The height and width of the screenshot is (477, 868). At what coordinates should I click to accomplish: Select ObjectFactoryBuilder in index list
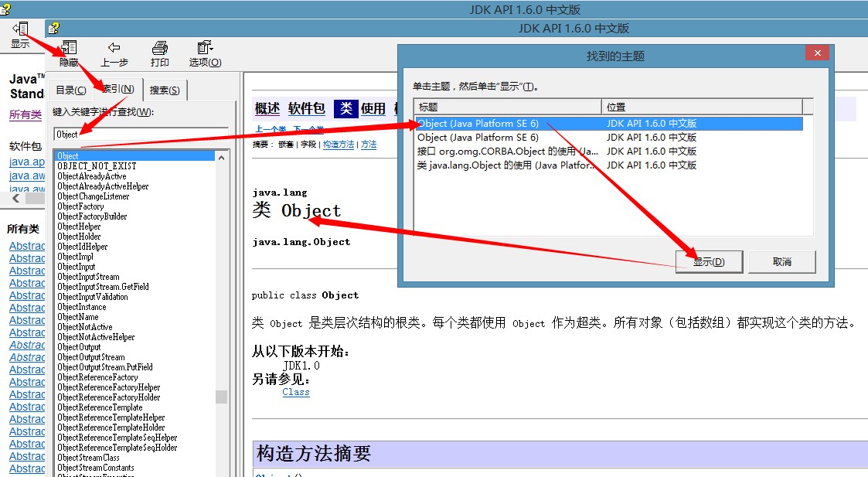click(93, 216)
